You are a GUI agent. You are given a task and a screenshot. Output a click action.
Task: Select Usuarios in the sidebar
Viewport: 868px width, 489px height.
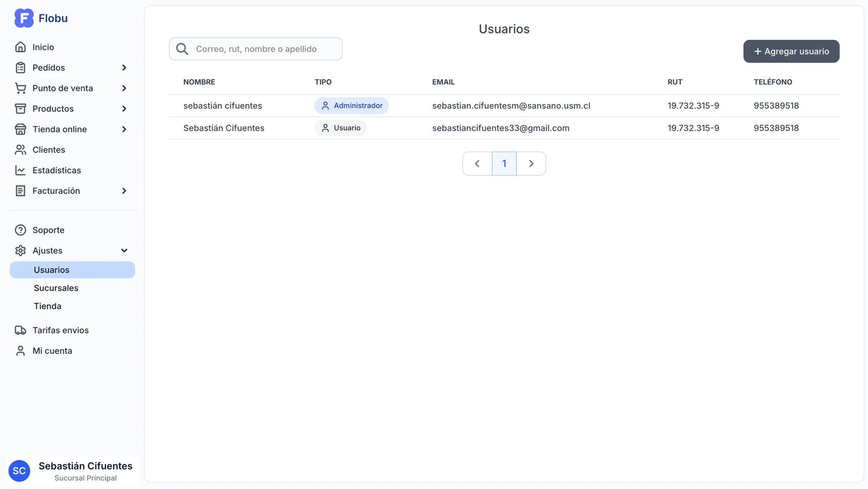tap(72, 270)
